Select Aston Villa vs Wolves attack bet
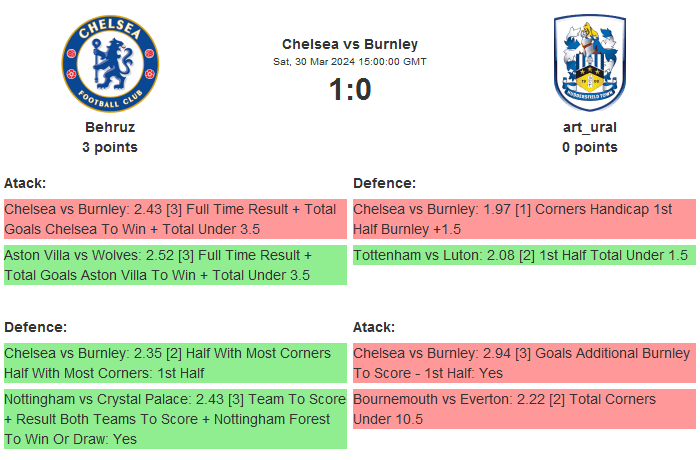The width and height of the screenshot is (700, 460). [x=175, y=265]
